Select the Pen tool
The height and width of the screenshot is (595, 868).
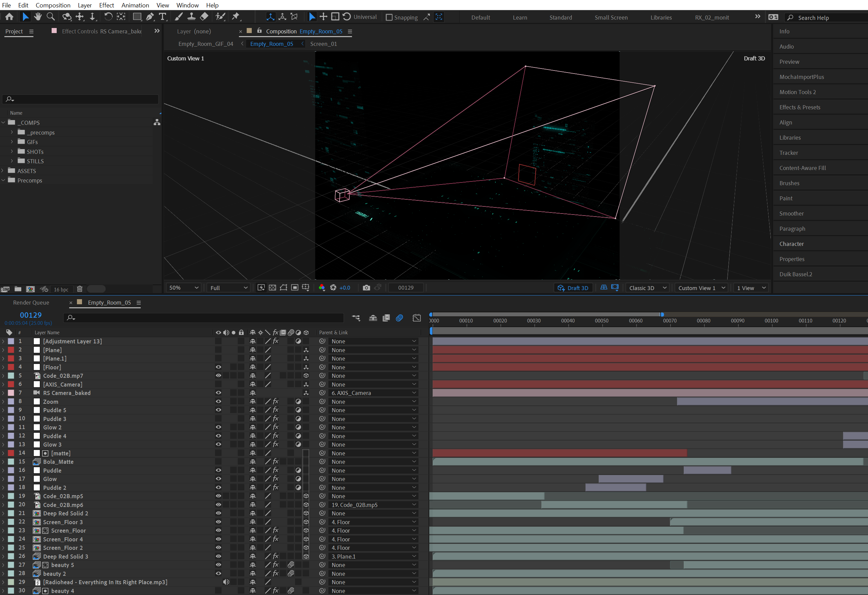click(x=150, y=17)
